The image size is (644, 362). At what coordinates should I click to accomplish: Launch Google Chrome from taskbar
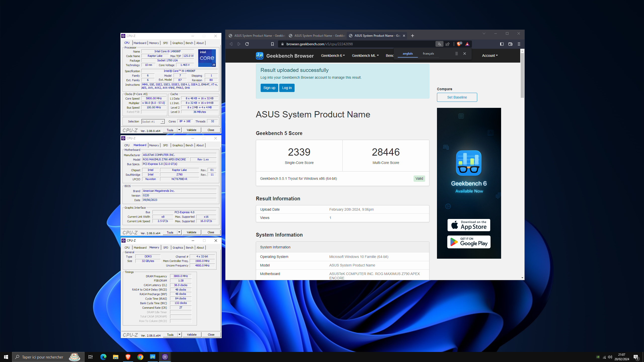pos(140,357)
